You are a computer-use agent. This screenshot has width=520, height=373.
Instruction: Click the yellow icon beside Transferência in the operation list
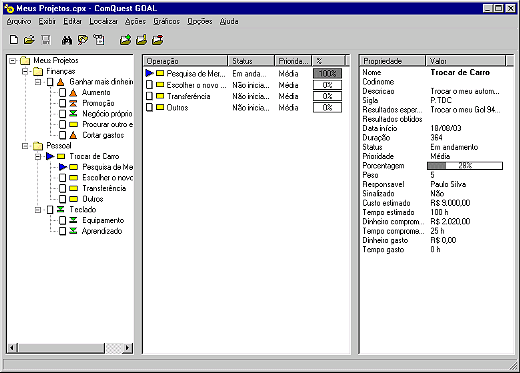[160, 96]
